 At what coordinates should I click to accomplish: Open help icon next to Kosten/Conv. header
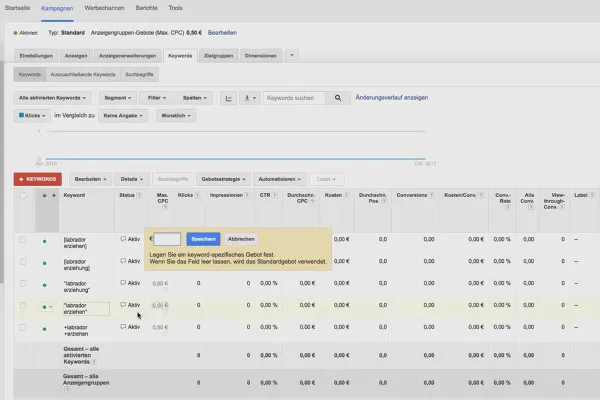(x=481, y=195)
